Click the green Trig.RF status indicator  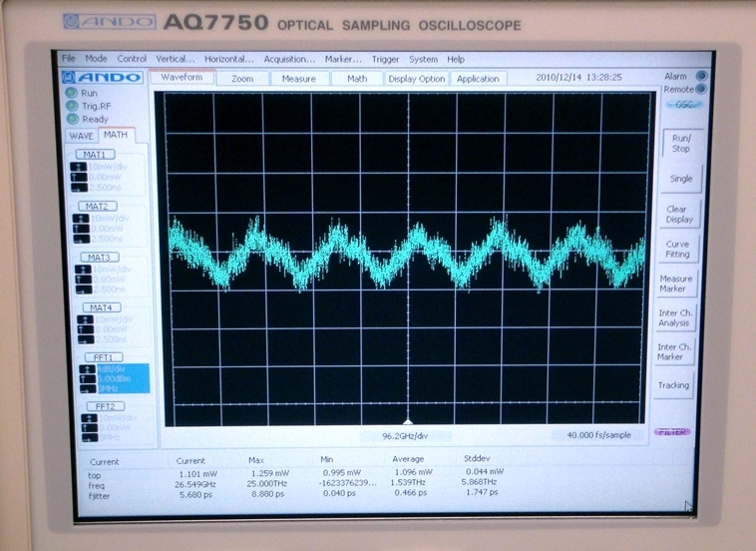coord(73,106)
